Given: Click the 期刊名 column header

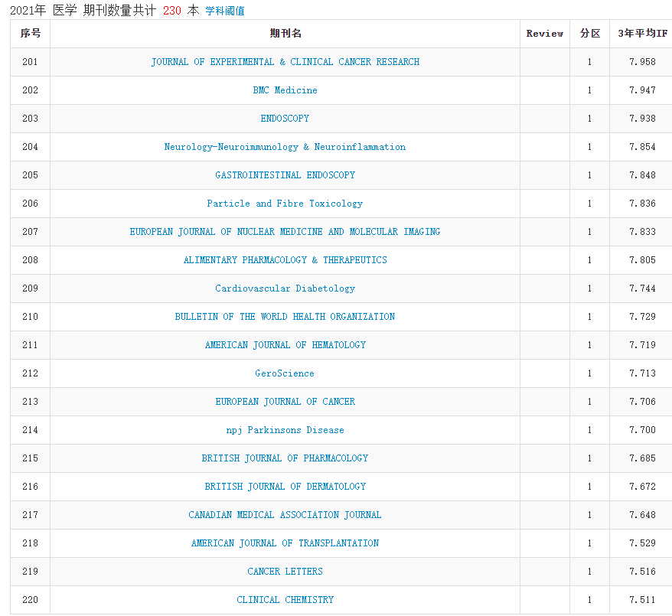Looking at the screenshot, I should coord(285,34).
